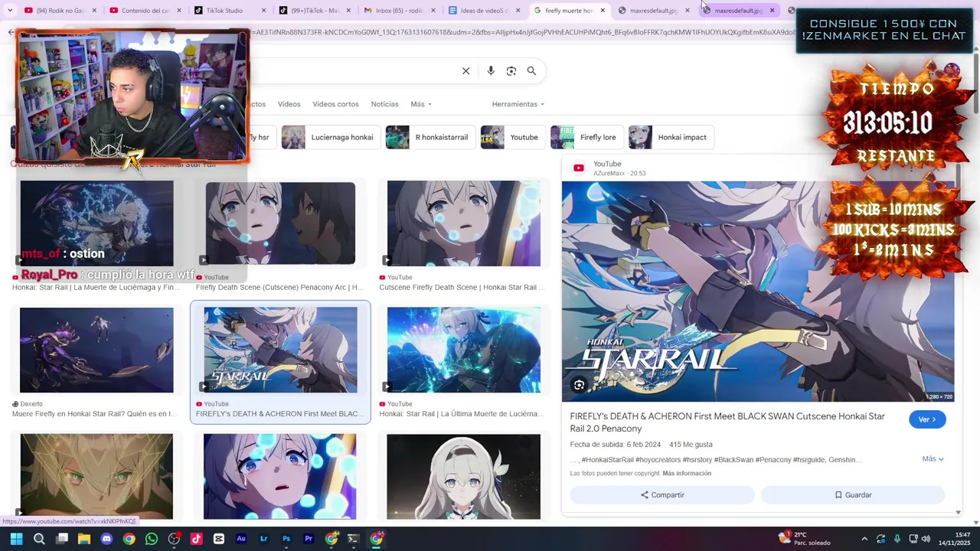Open the 'Más información' link

click(x=687, y=474)
